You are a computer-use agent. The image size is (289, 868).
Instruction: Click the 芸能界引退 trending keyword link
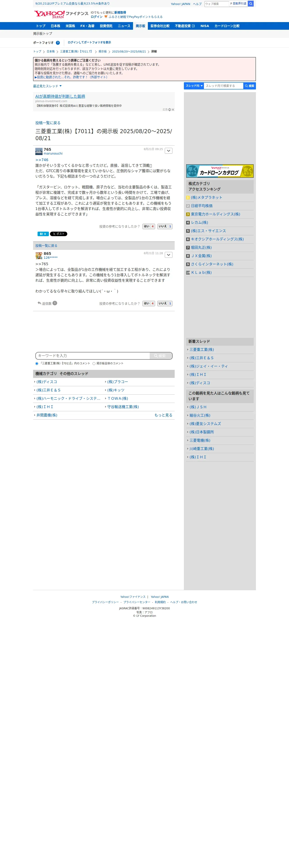(239, 4)
